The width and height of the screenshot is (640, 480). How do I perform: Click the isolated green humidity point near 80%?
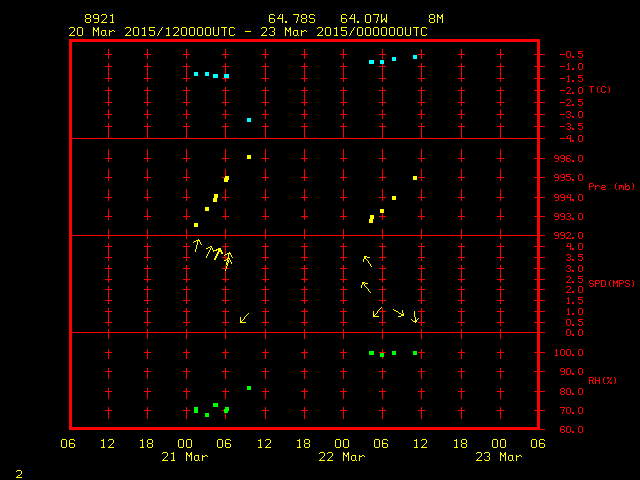(249, 388)
